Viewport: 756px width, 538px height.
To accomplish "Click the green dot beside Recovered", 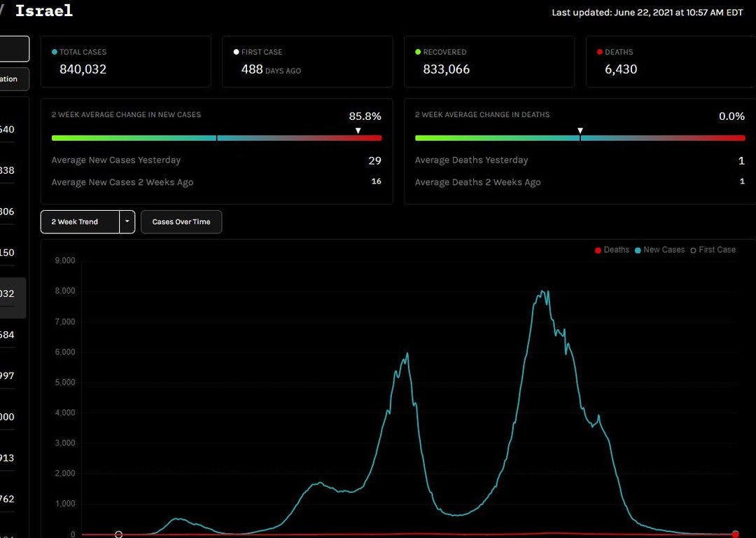I will (418, 52).
